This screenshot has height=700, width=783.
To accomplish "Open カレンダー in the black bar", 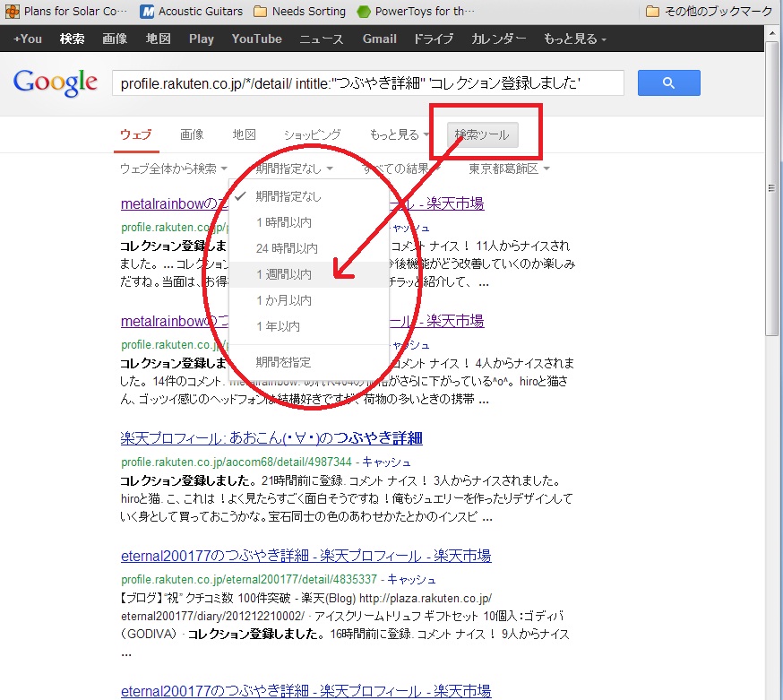I will tap(498, 39).
